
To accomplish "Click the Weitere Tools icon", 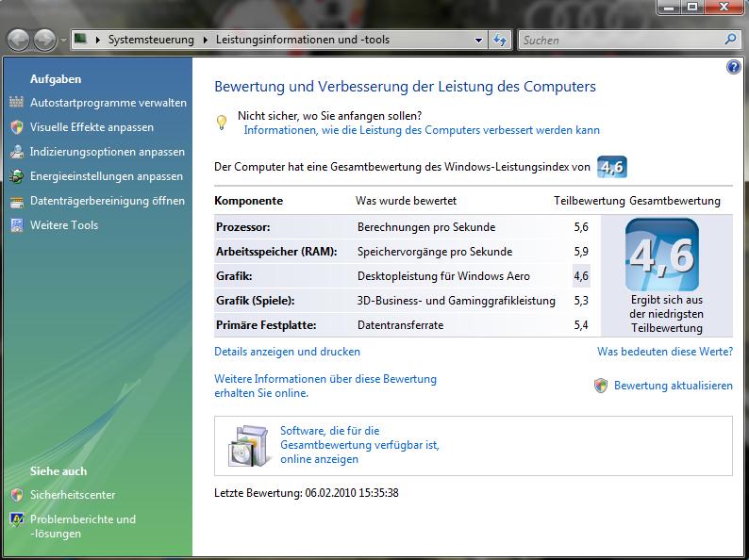I will tap(17, 225).
